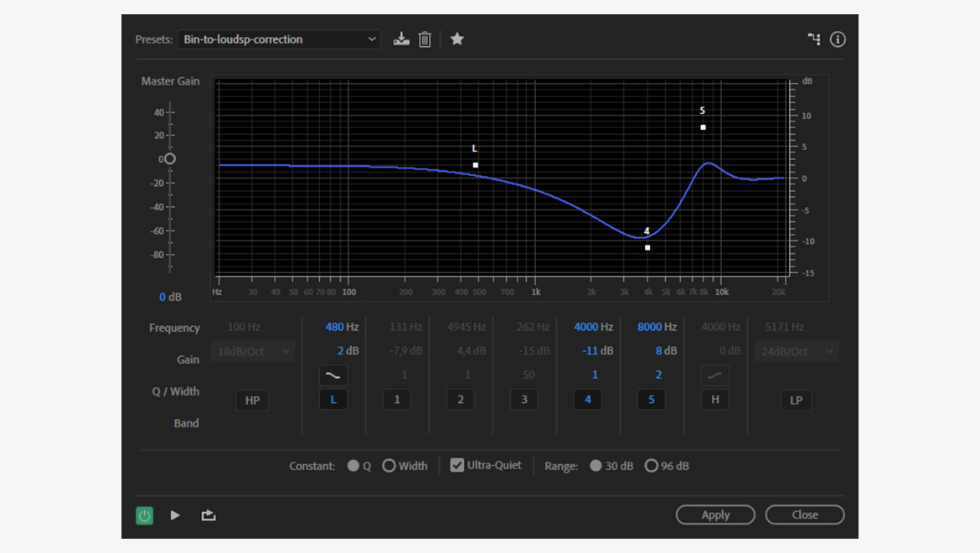The width and height of the screenshot is (980, 553).
Task: Delete the selected preset with trash icon
Action: (425, 39)
